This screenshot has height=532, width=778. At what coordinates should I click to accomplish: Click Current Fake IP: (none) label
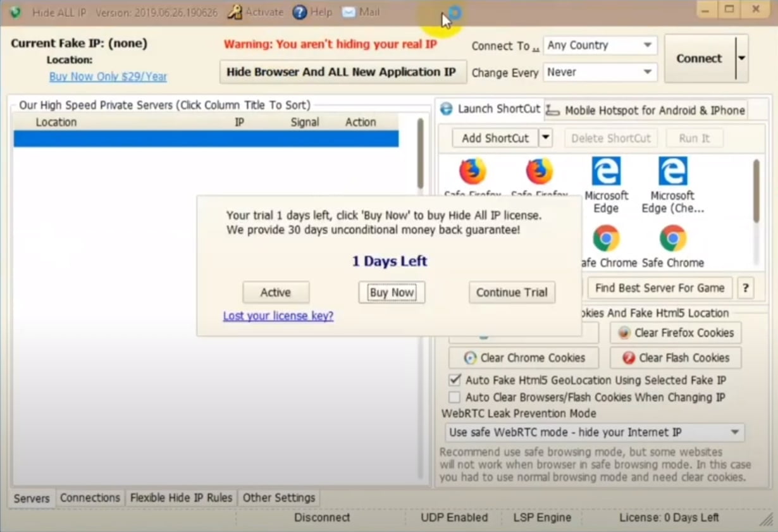point(79,44)
